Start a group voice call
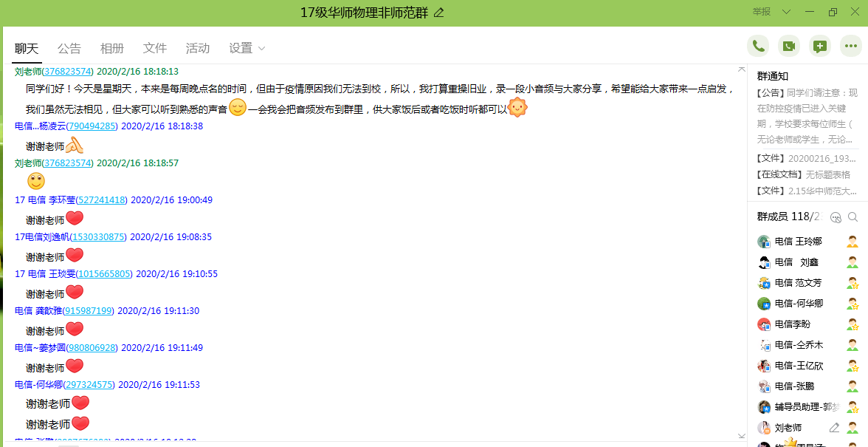Screen dimensions: 868x447 click(x=758, y=47)
